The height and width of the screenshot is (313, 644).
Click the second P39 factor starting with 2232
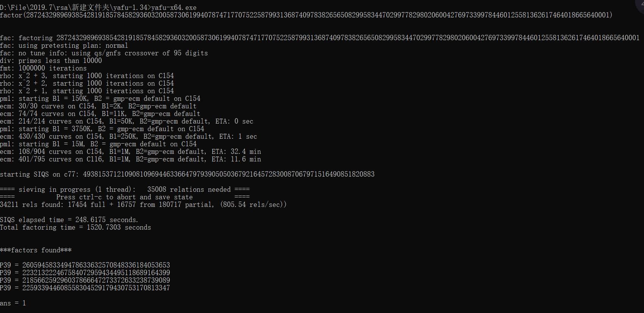coord(96,273)
